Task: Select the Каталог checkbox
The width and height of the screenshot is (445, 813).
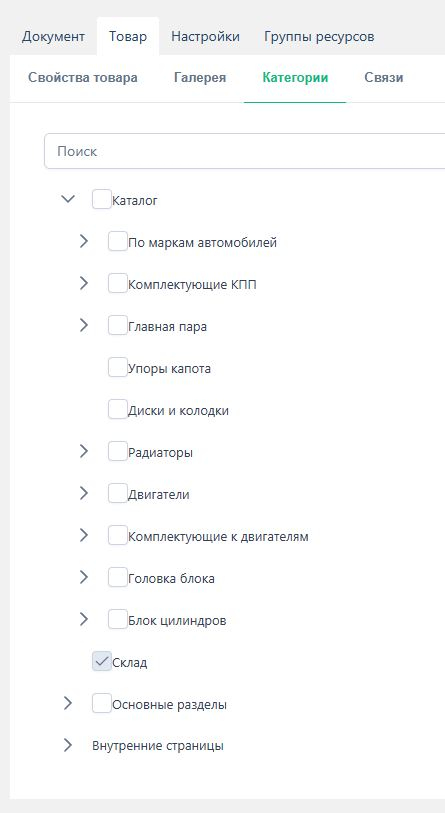Action: [102, 200]
